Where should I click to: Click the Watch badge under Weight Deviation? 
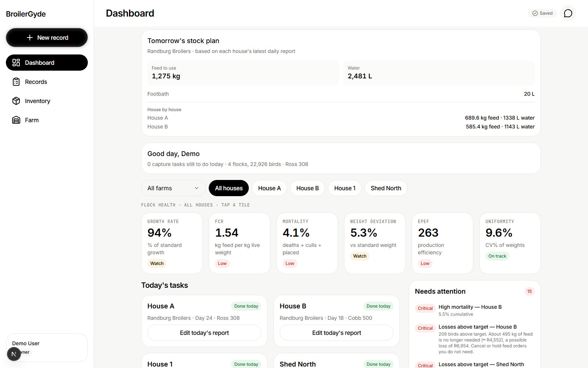[x=360, y=256]
